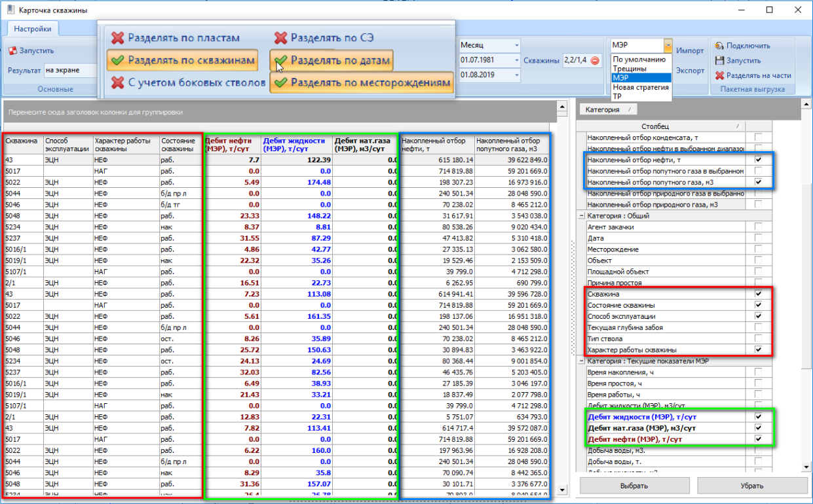Image resolution: width=813 pixels, height=504 pixels.
Task: Click the Выбрать button
Action: coord(634,486)
